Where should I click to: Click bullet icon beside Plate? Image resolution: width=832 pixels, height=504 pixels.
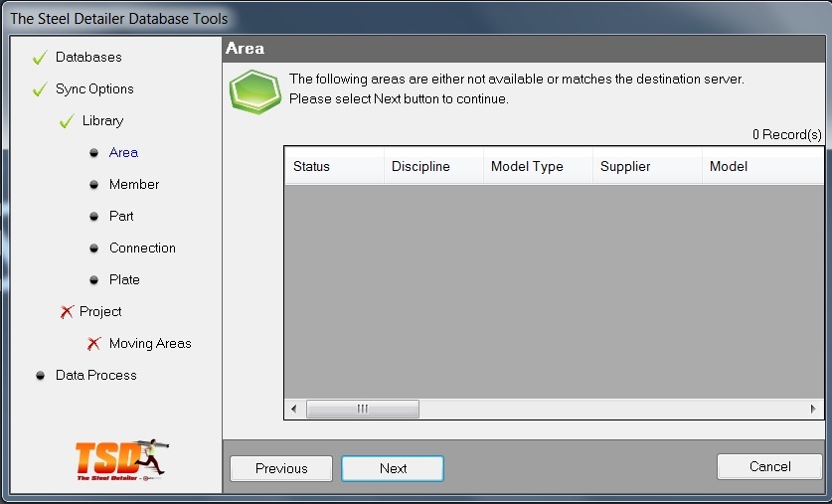tap(93, 280)
